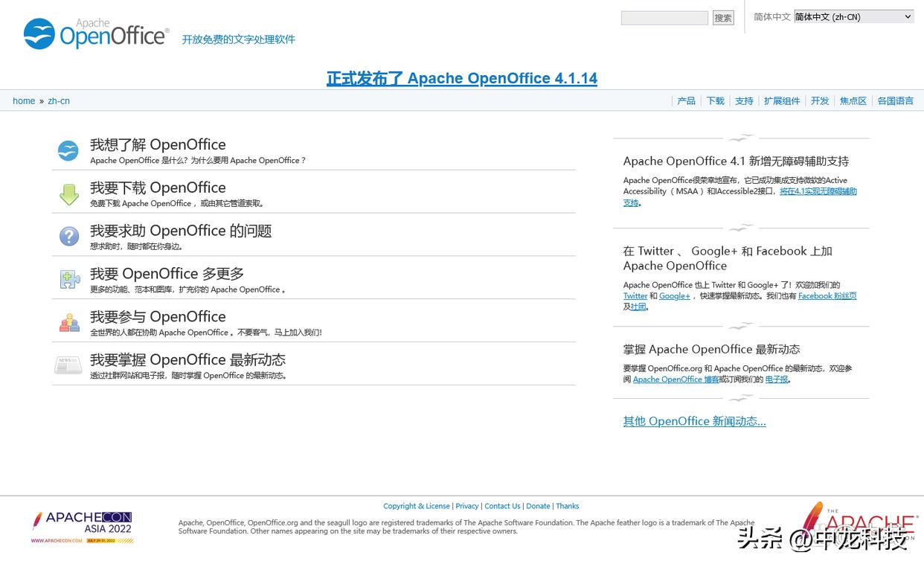Click the home breadcrumb link
The height and width of the screenshot is (567, 924).
24,100
